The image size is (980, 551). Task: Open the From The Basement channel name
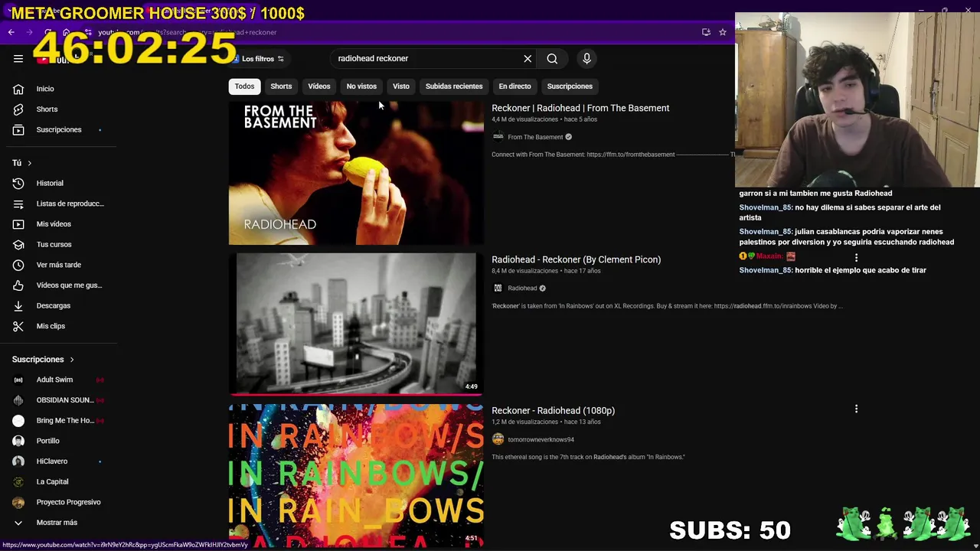pos(535,137)
